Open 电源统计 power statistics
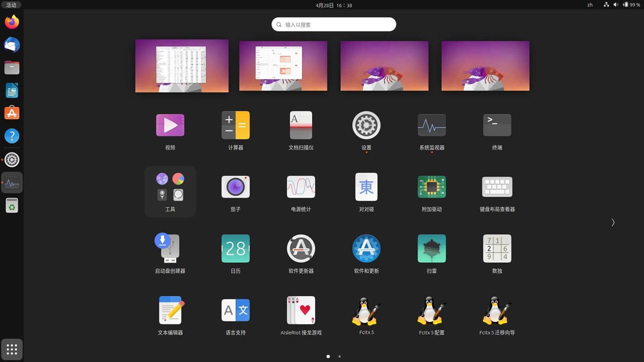644x362 pixels. coord(301,188)
